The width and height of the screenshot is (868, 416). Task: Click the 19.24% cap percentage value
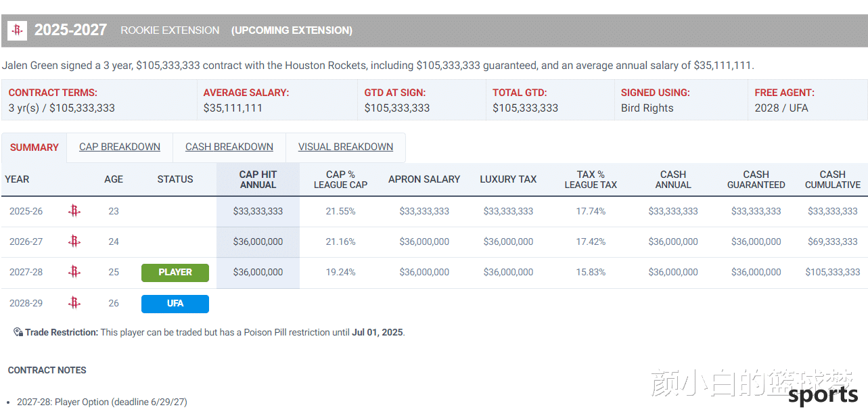tap(340, 272)
